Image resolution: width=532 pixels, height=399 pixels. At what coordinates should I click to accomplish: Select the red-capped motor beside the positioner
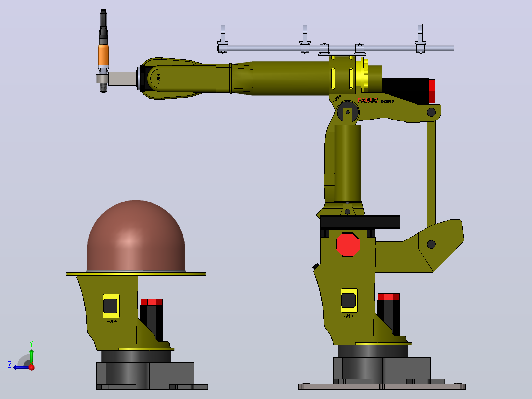click(x=152, y=320)
